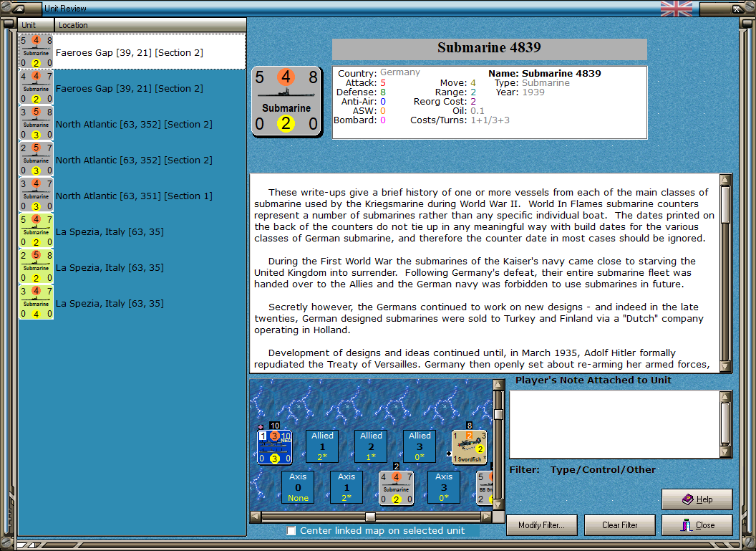The height and width of the screenshot is (551, 756).
Task: Click mini map horizontal slider thumb
Action: tap(370, 517)
